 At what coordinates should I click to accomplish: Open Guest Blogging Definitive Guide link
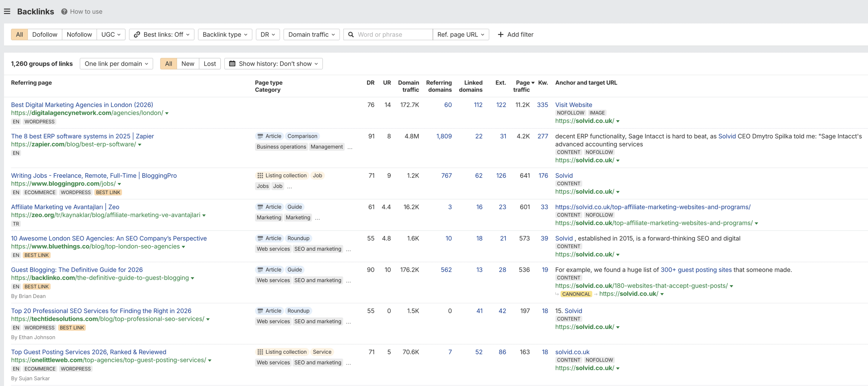77,270
